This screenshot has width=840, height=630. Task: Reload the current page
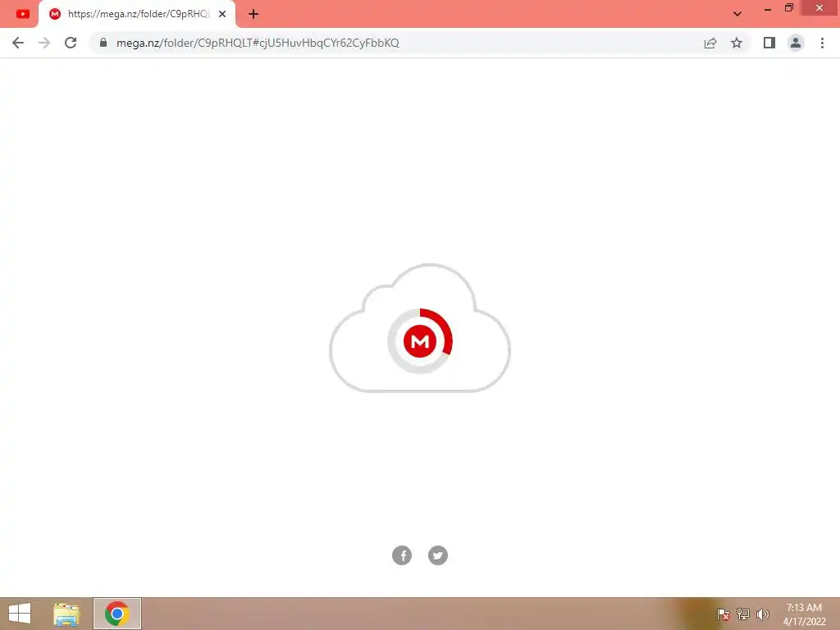coord(71,43)
